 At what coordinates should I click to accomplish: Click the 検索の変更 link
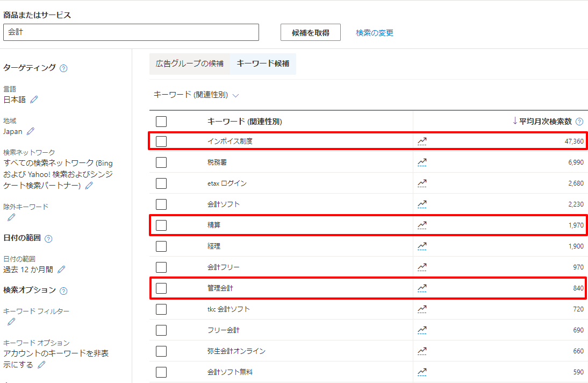(x=375, y=33)
